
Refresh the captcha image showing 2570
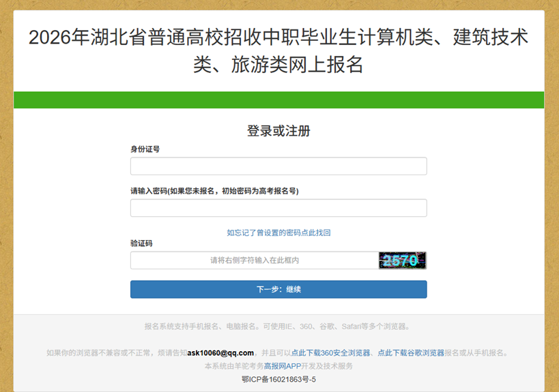click(x=403, y=260)
